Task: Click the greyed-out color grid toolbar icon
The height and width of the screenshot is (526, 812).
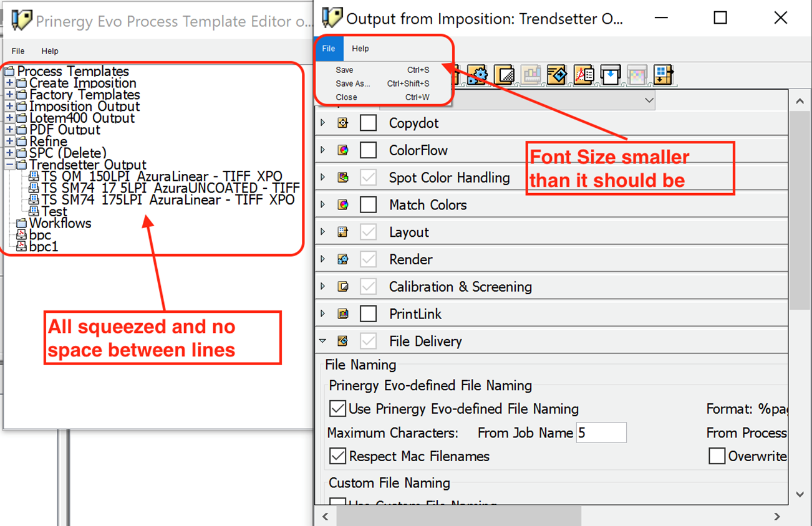Action: [x=637, y=75]
